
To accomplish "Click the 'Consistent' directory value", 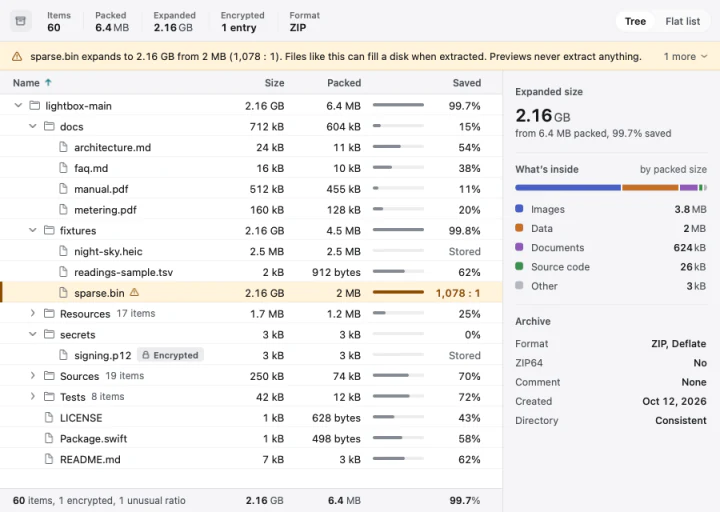I will (681, 421).
